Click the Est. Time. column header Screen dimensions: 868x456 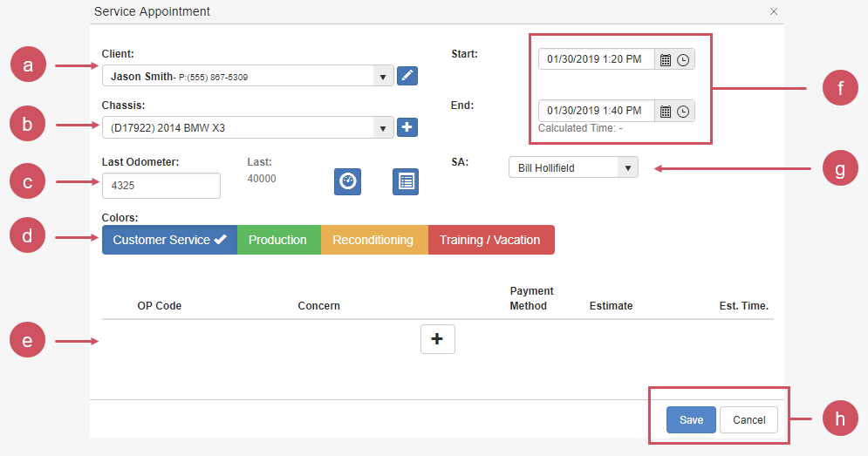[x=744, y=306]
